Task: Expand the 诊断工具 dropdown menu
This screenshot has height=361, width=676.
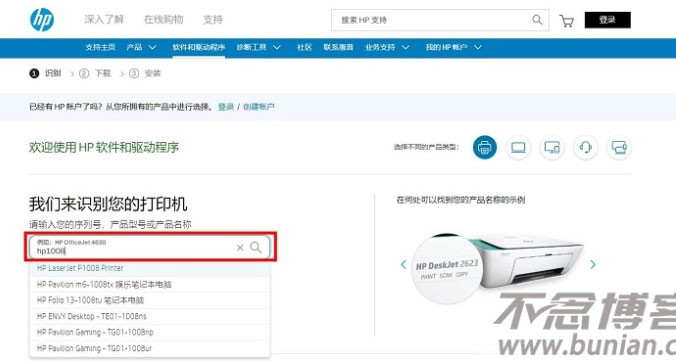Action: (x=258, y=47)
